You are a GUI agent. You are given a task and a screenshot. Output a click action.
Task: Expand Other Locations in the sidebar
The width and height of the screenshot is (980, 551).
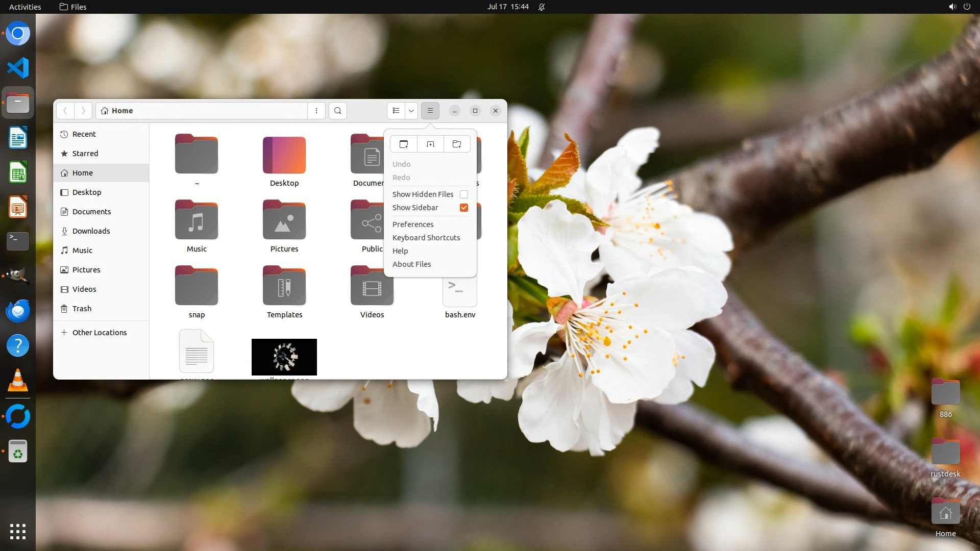100,333
